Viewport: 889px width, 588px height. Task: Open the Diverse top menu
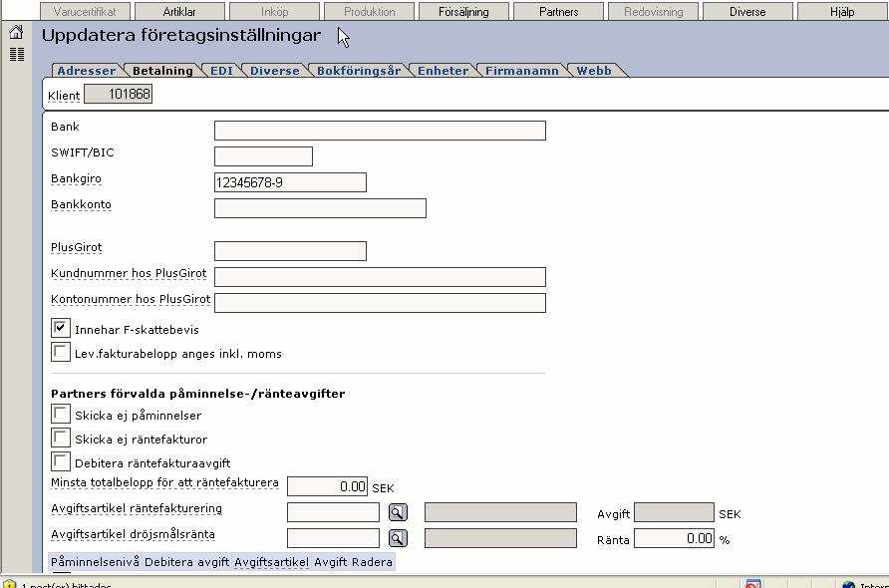pyautogui.click(x=747, y=11)
